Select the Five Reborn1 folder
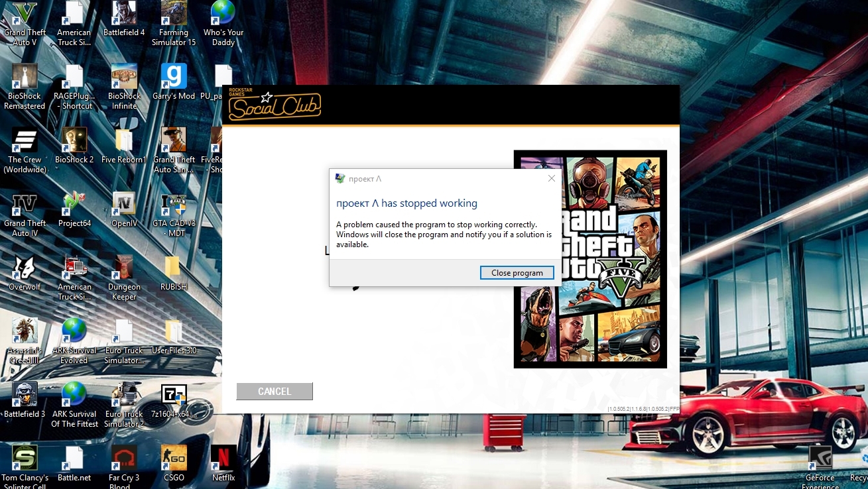The height and width of the screenshot is (489, 868). click(x=124, y=146)
